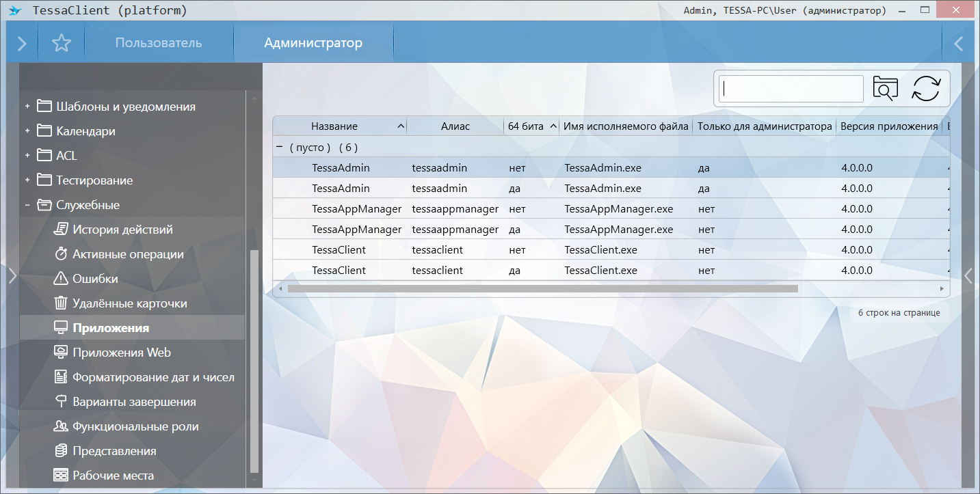
Task: Refresh the applications table
Action: click(927, 89)
